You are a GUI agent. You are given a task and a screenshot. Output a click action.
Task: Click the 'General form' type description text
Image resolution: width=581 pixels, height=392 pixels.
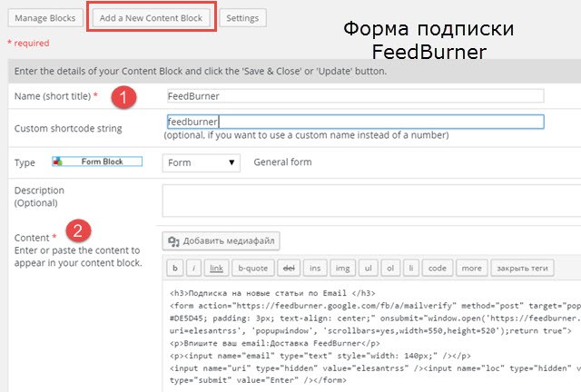click(x=282, y=162)
